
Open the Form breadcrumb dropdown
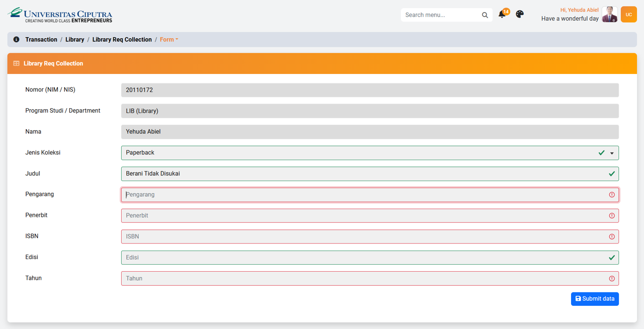169,40
